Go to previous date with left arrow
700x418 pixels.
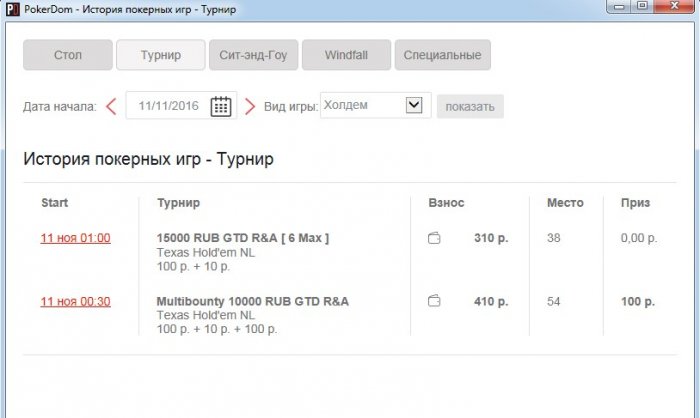111,106
